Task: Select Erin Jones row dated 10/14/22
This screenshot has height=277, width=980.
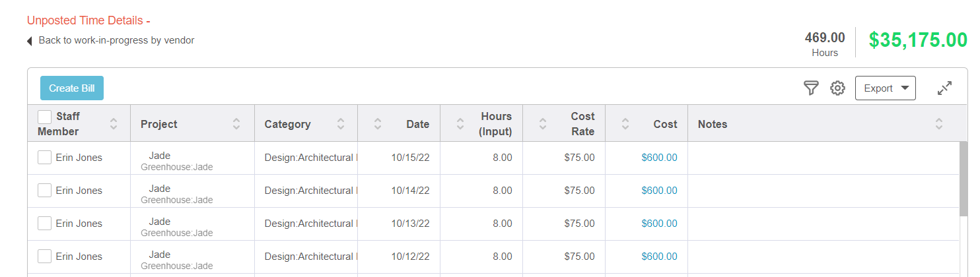Action: [x=44, y=191]
